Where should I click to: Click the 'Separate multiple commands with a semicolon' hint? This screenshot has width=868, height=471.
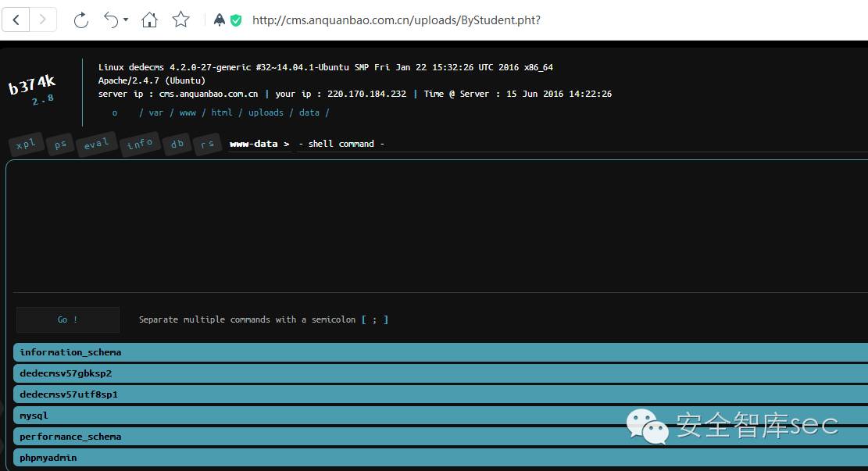click(x=247, y=319)
